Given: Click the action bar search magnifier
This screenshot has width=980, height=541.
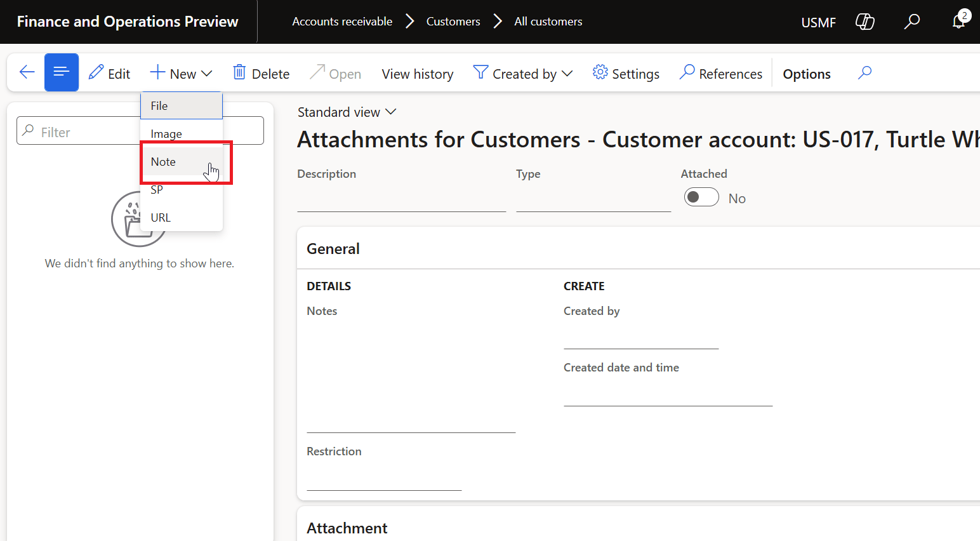Looking at the screenshot, I should point(864,72).
